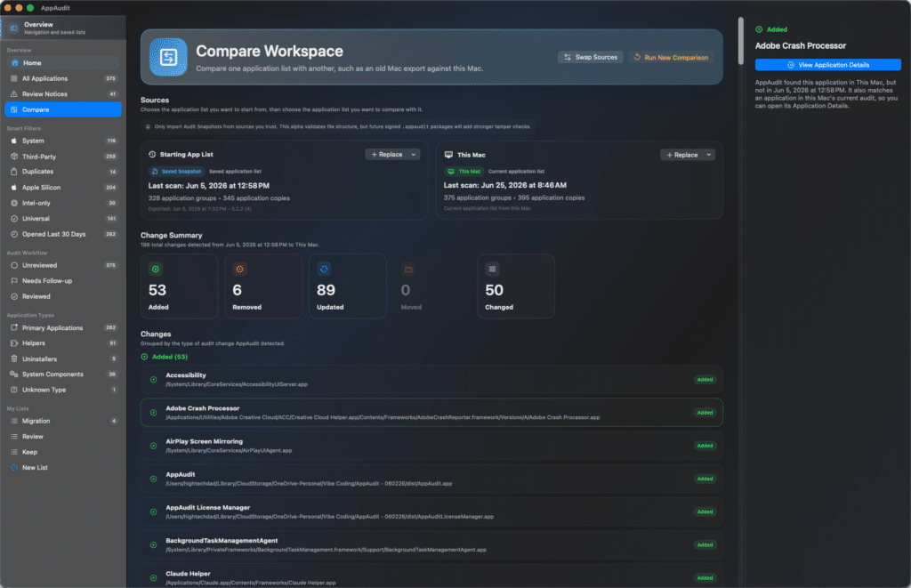Click the green Added status icon in details panel
911x588 pixels.
(x=759, y=29)
